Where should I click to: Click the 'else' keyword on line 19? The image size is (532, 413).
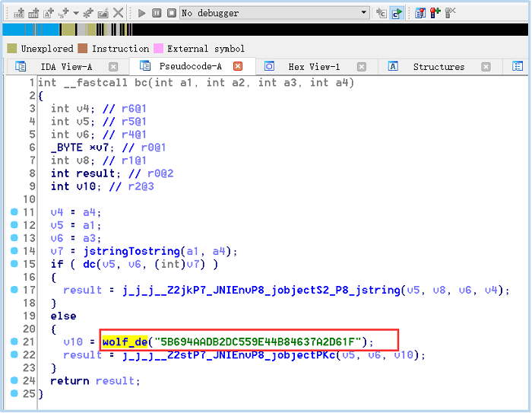pos(63,316)
